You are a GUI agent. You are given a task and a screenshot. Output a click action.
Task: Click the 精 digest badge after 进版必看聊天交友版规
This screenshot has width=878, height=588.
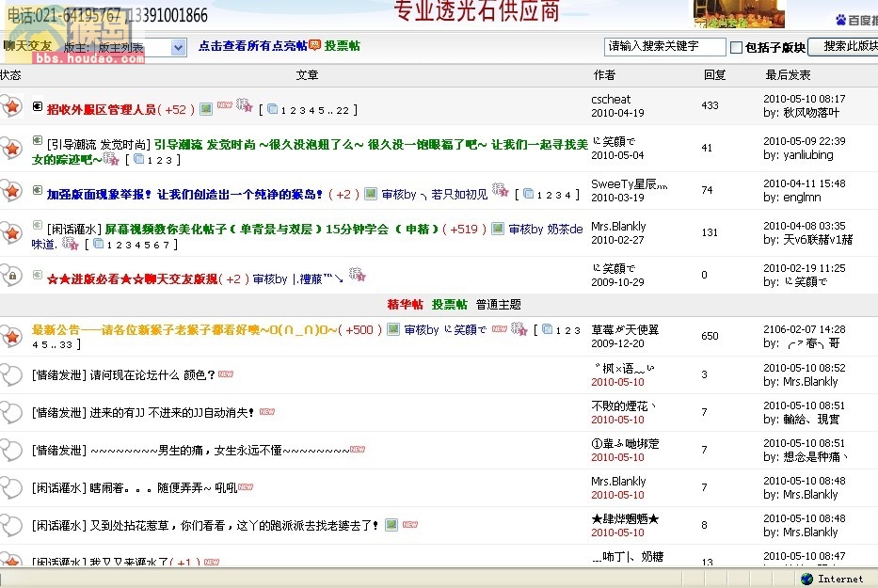(x=358, y=274)
